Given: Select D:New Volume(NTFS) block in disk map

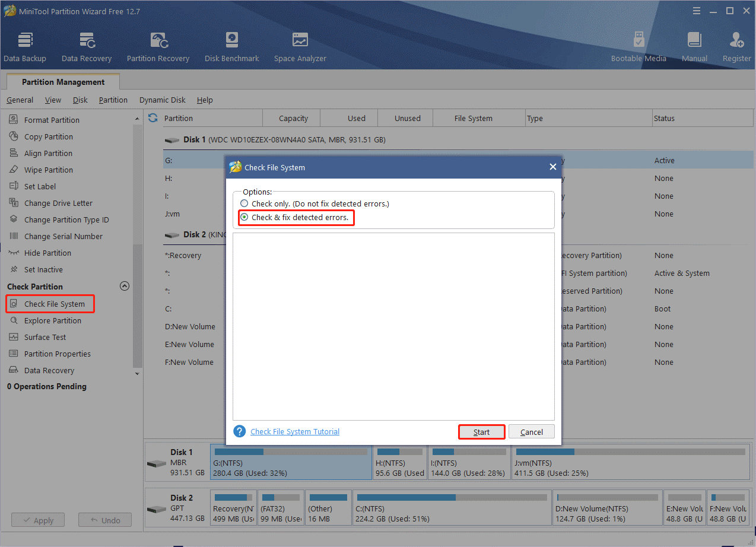Looking at the screenshot, I should [607, 507].
